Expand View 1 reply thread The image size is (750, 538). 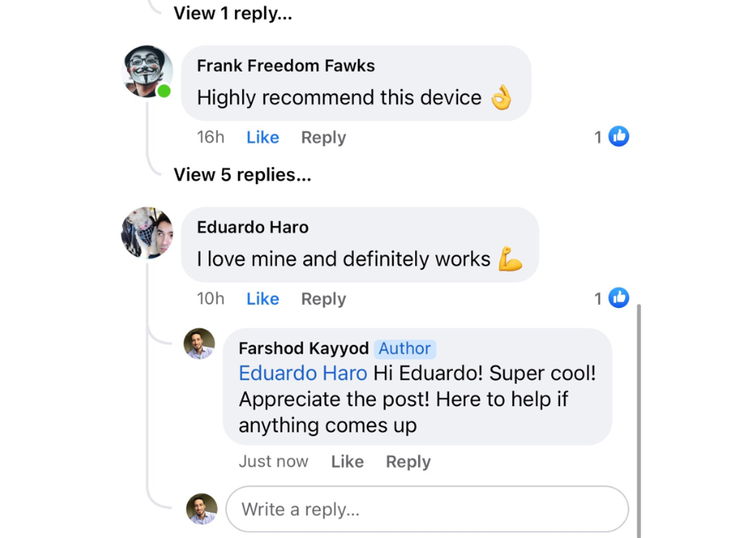click(233, 13)
